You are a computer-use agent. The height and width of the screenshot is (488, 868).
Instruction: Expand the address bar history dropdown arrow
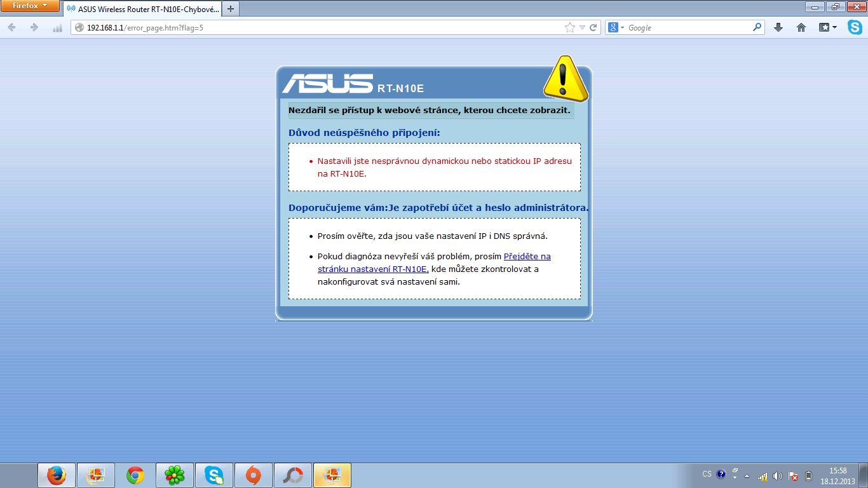tap(581, 28)
